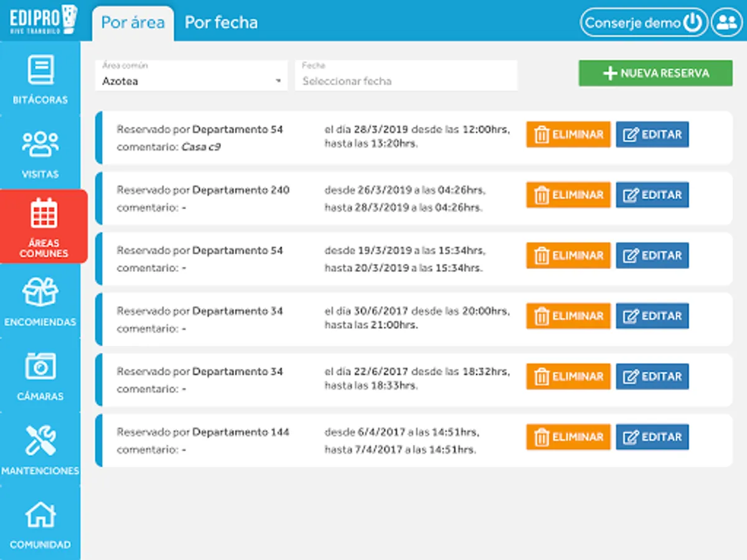Click the Nueva Reserva button
The image size is (747, 560).
tap(655, 73)
